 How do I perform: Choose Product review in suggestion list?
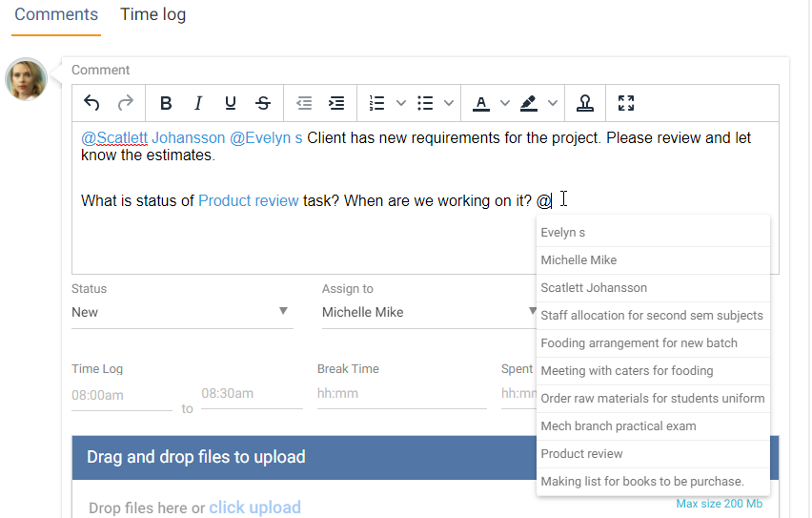[581, 454]
